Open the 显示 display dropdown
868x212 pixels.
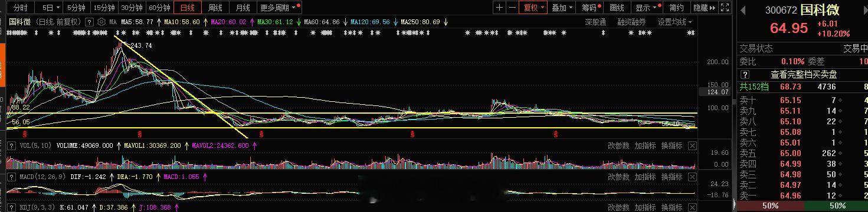click(x=647, y=8)
